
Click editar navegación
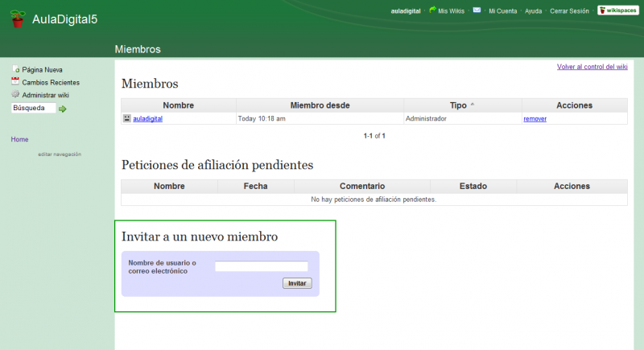coord(60,154)
